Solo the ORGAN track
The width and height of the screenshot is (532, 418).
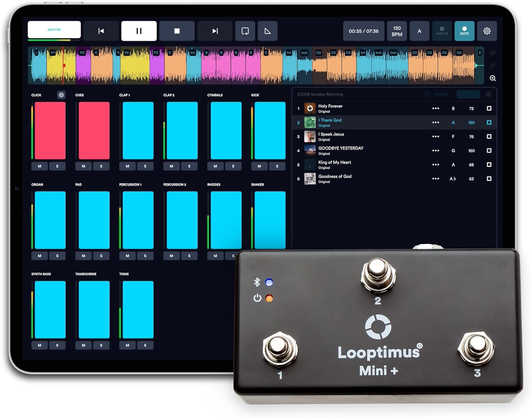click(57, 256)
